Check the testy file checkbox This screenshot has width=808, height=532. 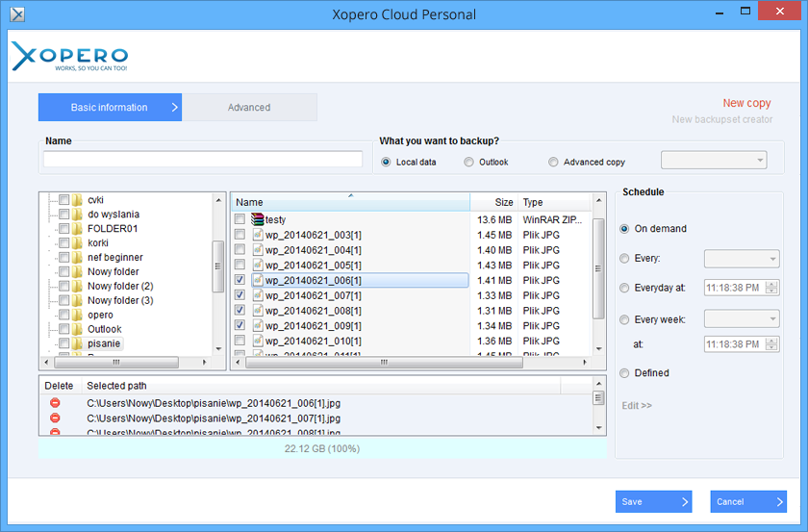pos(240,219)
